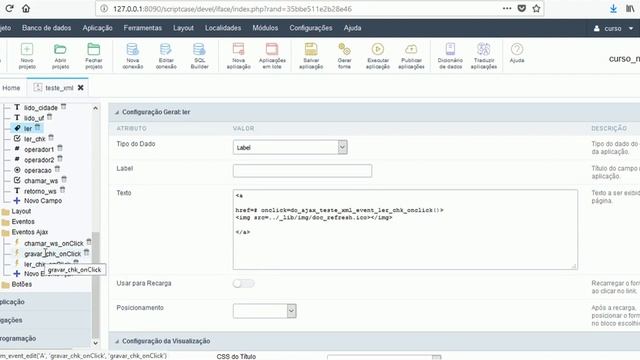This screenshot has width=640, height=360.
Task: Click the tree panel scroll down arrow
Action: pyautogui.click(x=96, y=343)
